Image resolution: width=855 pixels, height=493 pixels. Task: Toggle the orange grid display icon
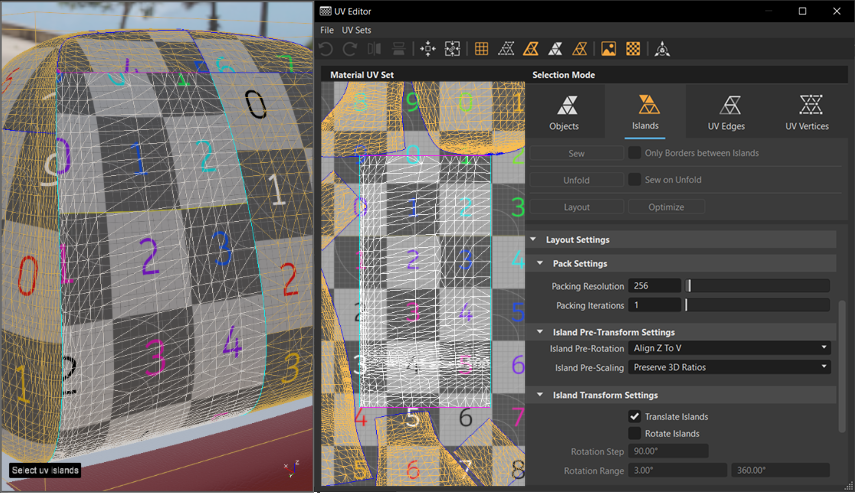coord(481,49)
